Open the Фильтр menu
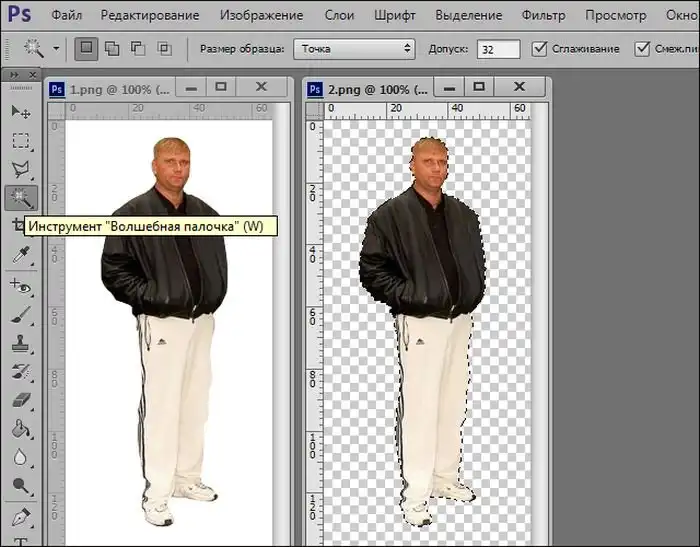 coord(543,15)
